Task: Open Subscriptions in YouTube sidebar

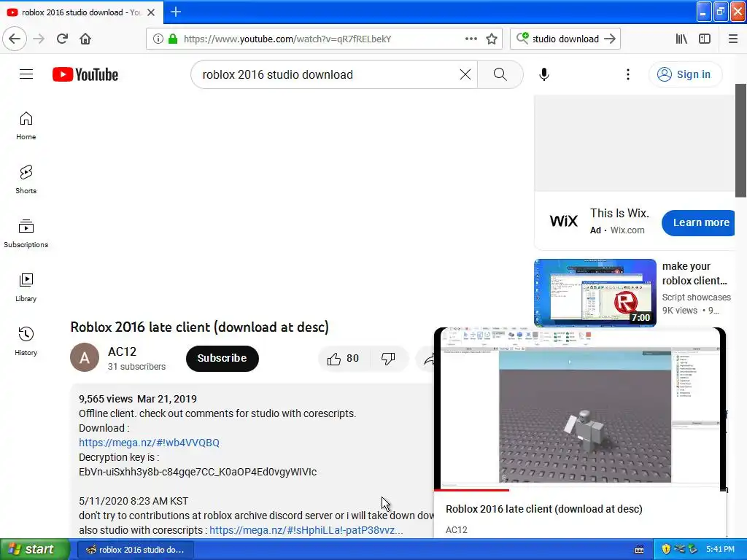Action: 26,233
